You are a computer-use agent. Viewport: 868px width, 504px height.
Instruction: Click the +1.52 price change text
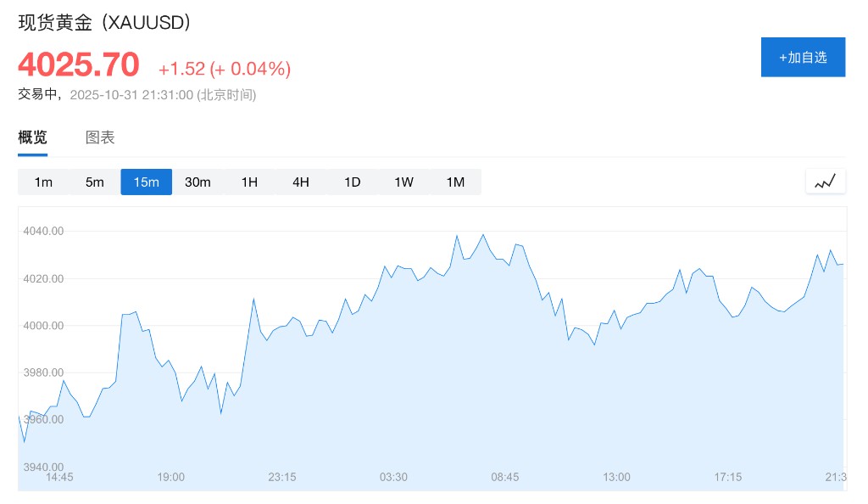(x=181, y=69)
